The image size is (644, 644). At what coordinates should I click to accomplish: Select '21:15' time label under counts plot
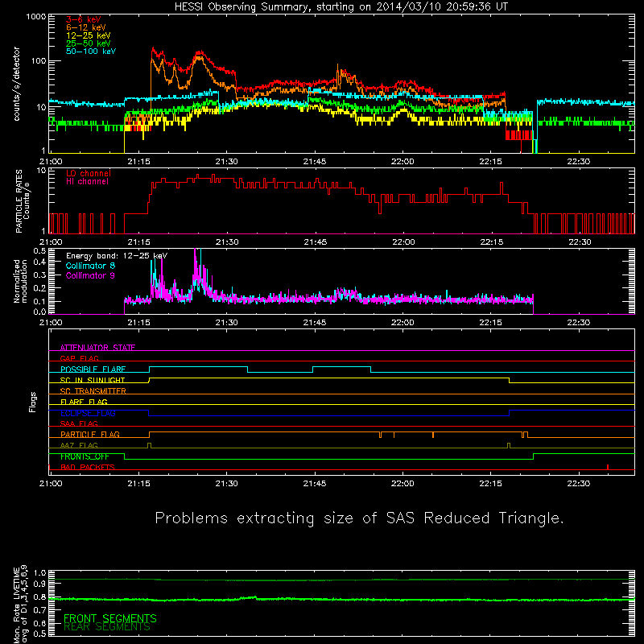[x=138, y=162]
